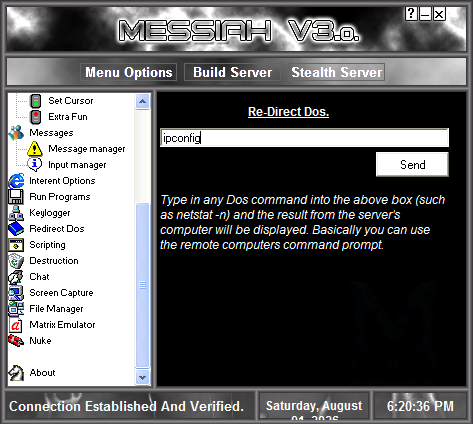This screenshot has width=473, height=424.
Task: Open the Menu Options tab
Action: coord(128,72)
